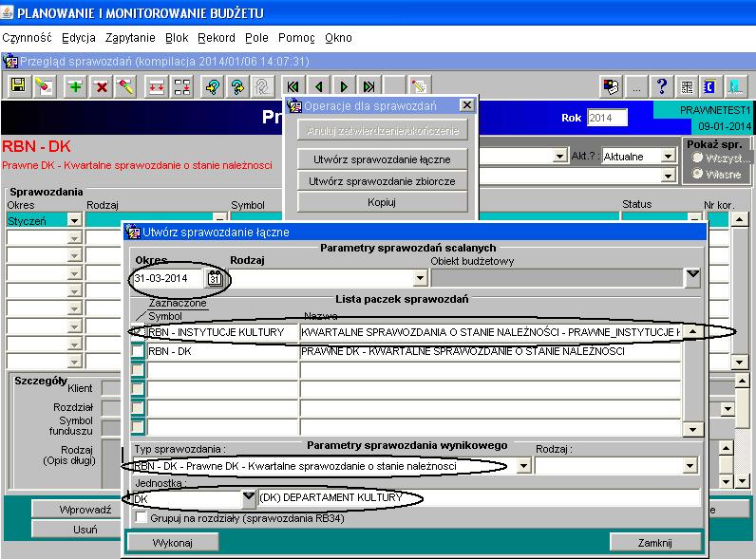Tick the checkbox for the RBN - DK row

pos(138,351)
